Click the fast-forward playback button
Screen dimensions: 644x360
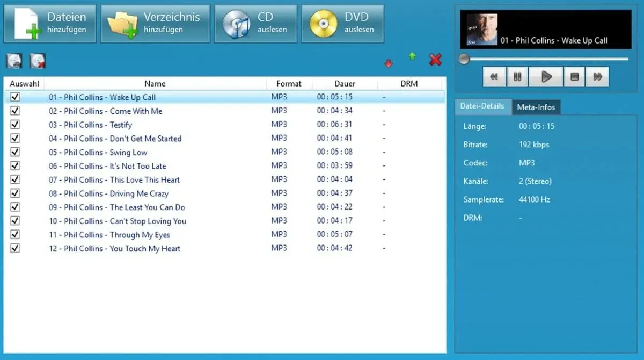(x=597, y=77)
